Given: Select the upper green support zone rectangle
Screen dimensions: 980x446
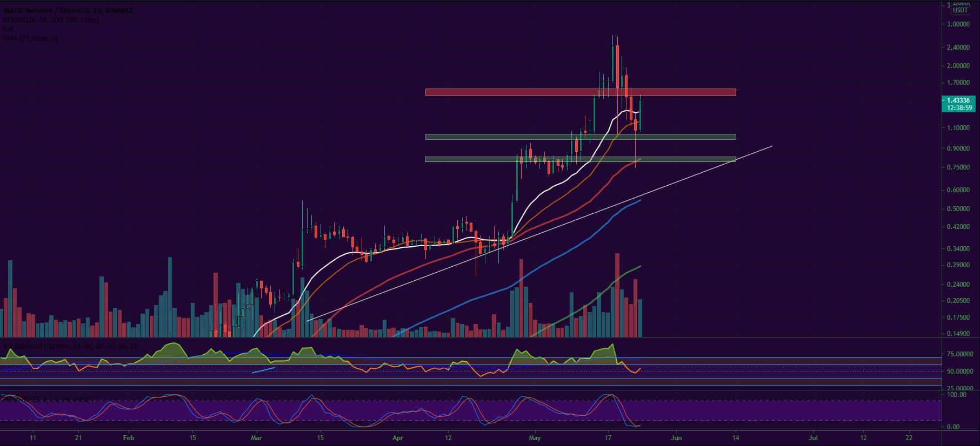Looking at the screenshot, I should point(581,137).
